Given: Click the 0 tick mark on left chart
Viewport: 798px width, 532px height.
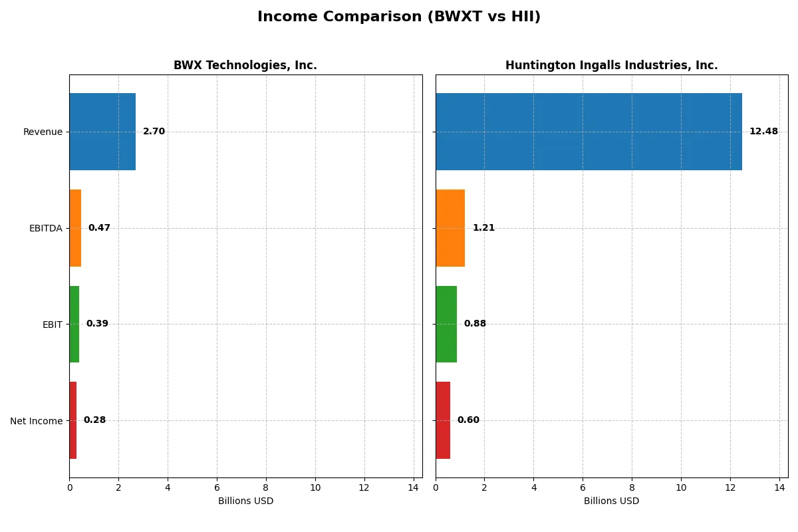Looking at the screenshot, I should coord(69,487).
